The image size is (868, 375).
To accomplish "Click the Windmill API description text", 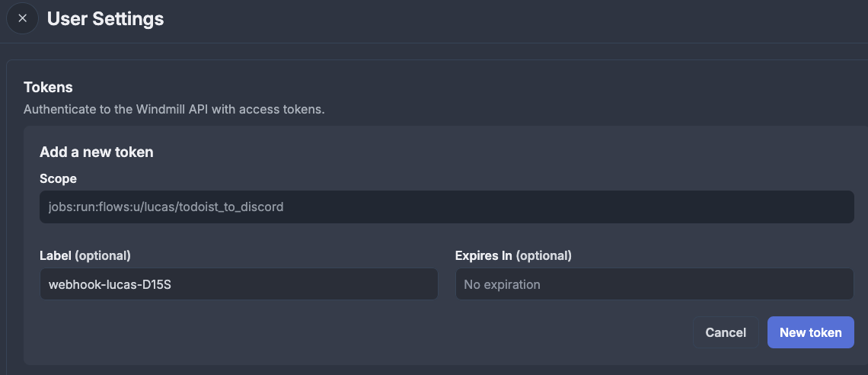I will (174, 109).
